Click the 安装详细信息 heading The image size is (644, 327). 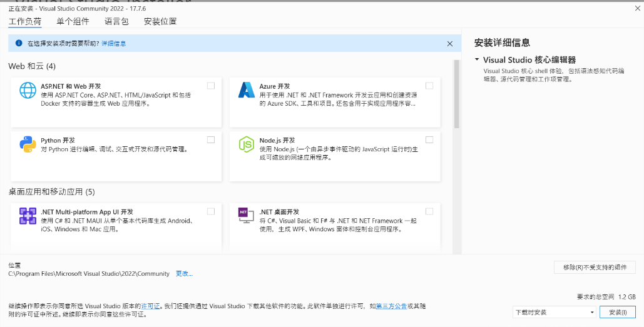point(502,43)
